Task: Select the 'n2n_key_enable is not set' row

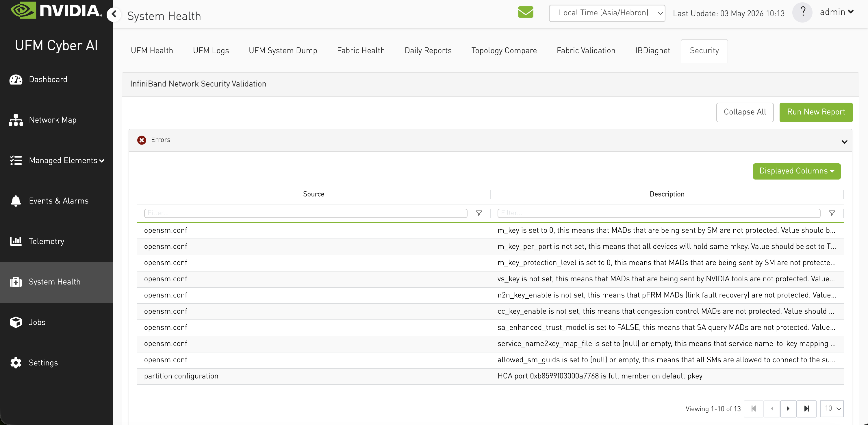Action: [x=490, y=295]
